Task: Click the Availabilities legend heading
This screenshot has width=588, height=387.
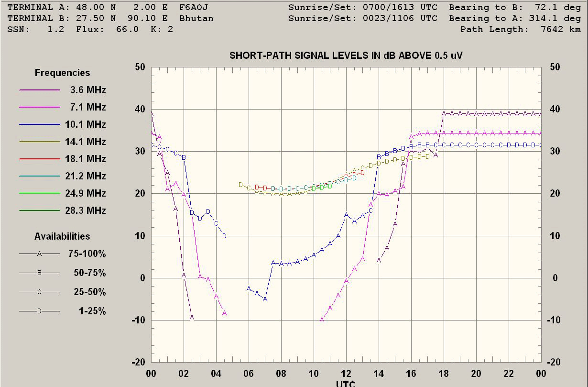Action: pos(62,236)
